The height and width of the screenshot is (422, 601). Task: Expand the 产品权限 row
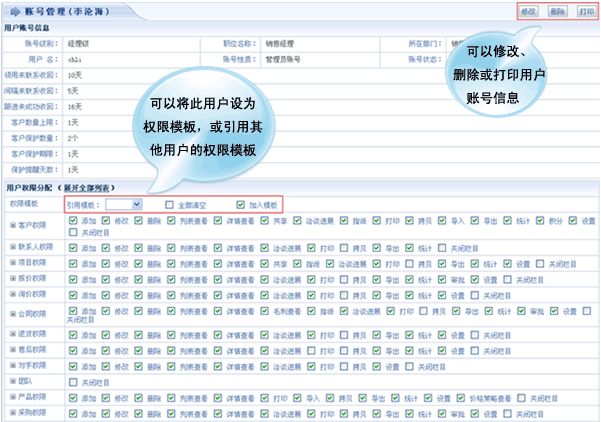(x=13, y=397)
